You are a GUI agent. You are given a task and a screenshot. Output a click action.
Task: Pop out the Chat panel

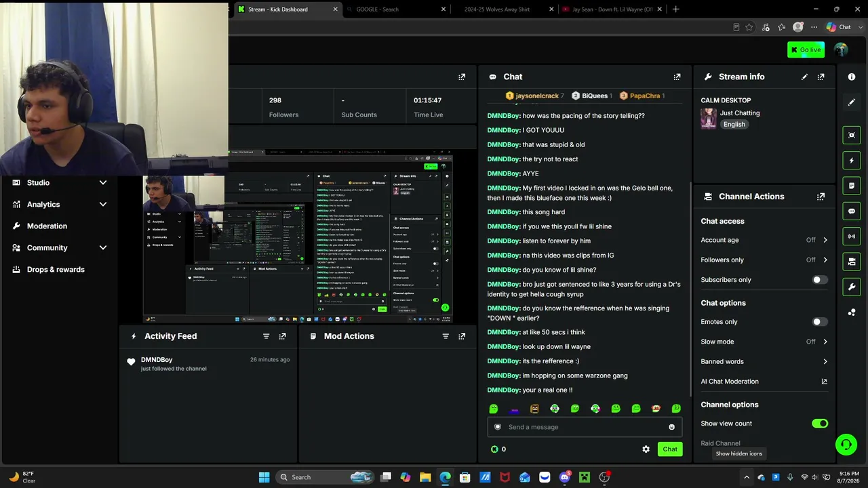click(x=677, y=77)
